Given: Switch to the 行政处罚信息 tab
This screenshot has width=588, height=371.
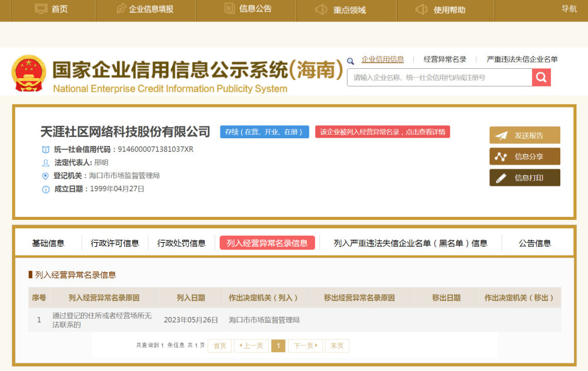Looking at the screenshot, I should [182, 243].
